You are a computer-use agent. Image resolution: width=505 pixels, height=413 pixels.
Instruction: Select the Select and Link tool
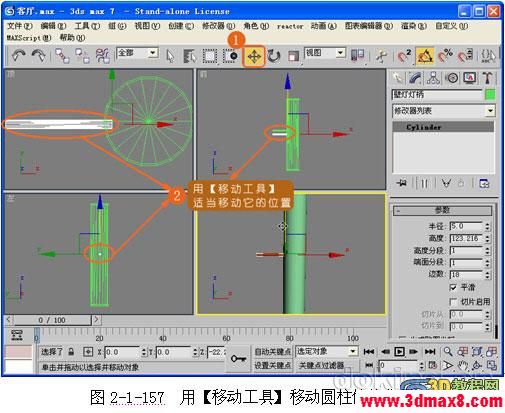pyautogui.click(x=62, y=56)
